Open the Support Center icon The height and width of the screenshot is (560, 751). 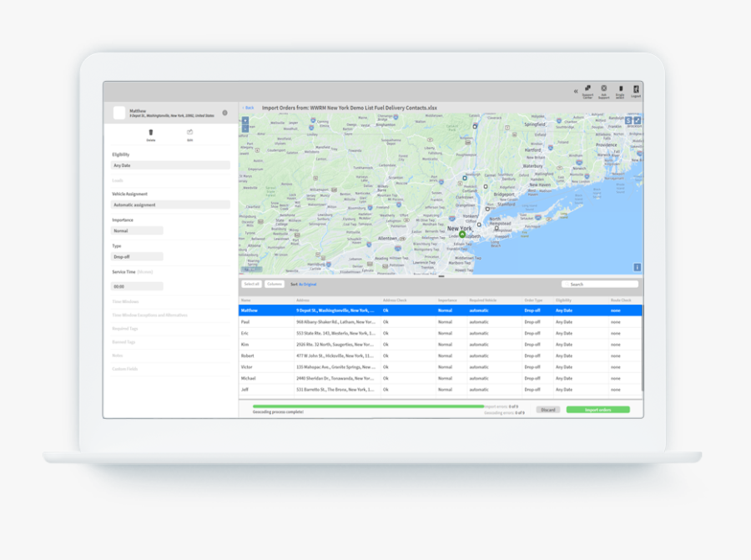[x=587, y=88]
